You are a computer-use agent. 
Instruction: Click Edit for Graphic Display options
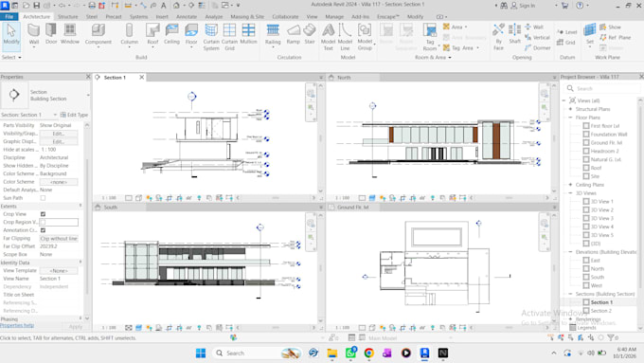pyautogui.click(x=59, y=141)
